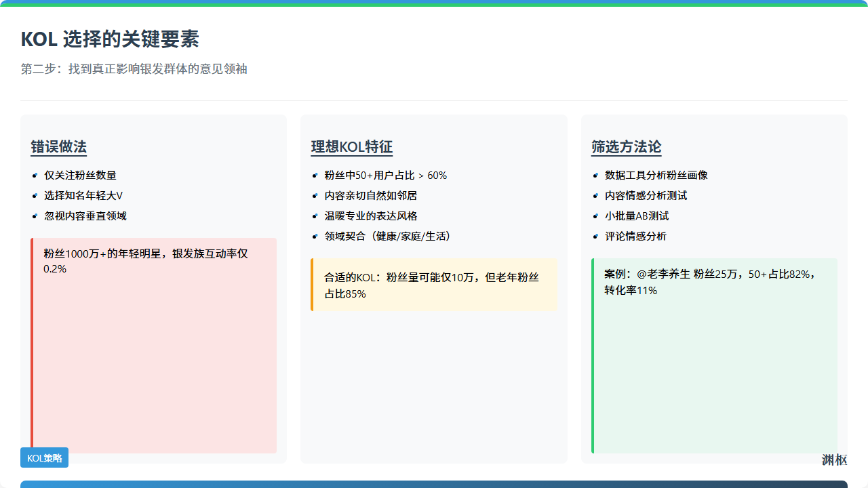The width and height of the screenshot is (868, 488).
Task: Click the yellow callout 合适的KOL
Action: click(434, 285)
